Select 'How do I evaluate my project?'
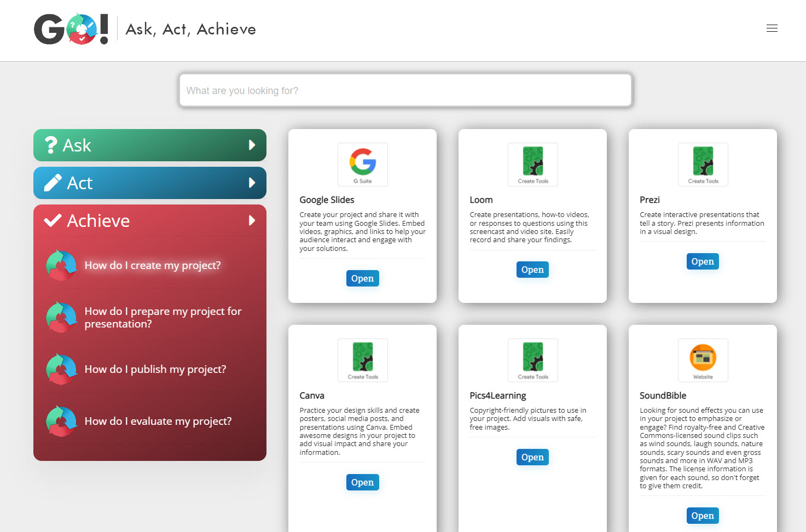The height and width of the screenshot is (532, 806). coord(158,421)
